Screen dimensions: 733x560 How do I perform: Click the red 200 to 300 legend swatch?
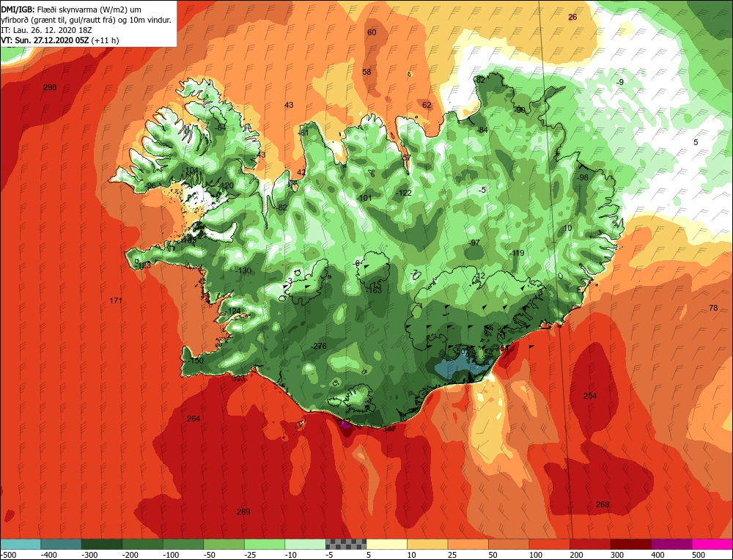click(590, 544)
